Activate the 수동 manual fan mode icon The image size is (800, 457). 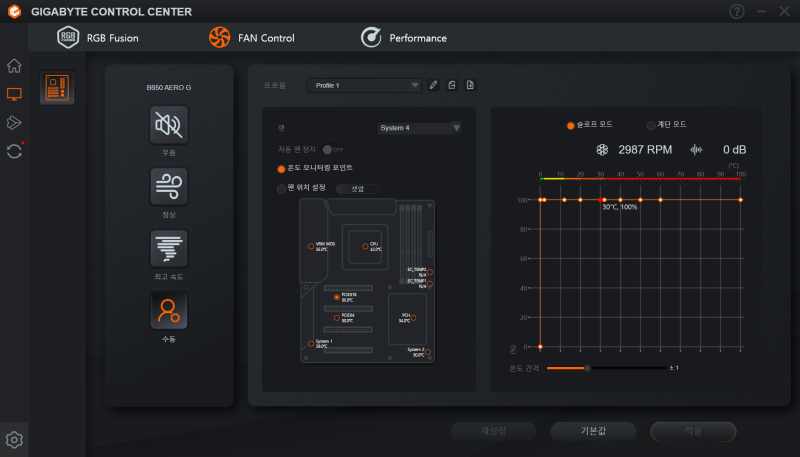click(169, 311)
